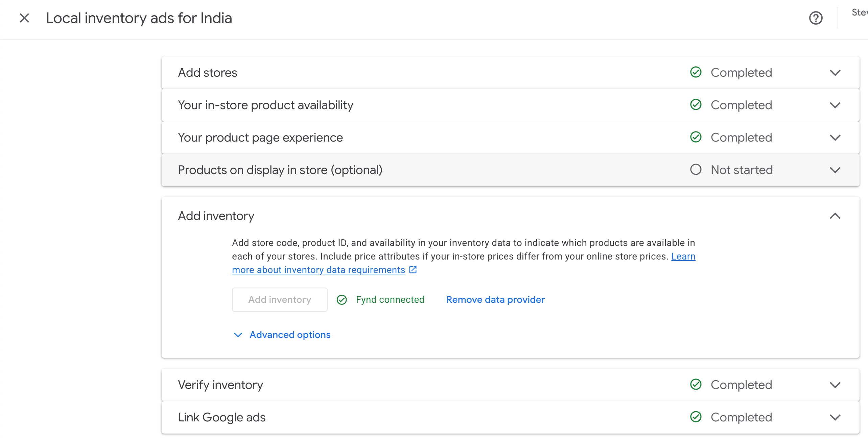Expand the Verify inventory section

click(835, 385)
